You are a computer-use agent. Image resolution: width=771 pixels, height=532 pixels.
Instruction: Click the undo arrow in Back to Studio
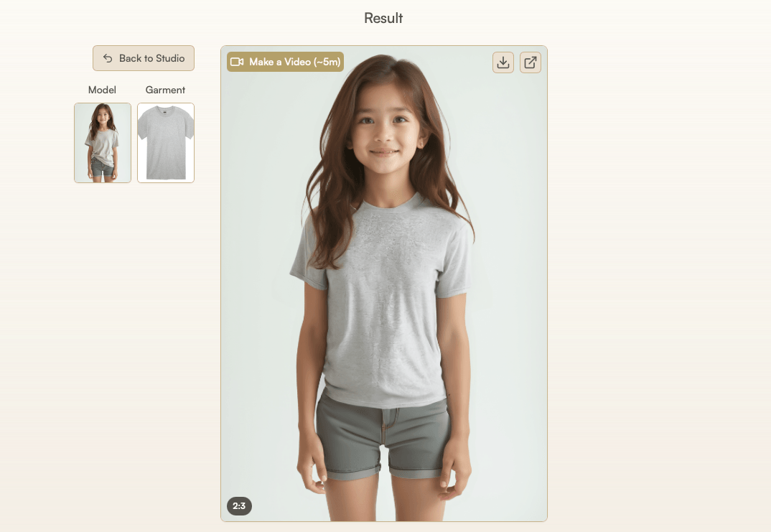point(108,58)
